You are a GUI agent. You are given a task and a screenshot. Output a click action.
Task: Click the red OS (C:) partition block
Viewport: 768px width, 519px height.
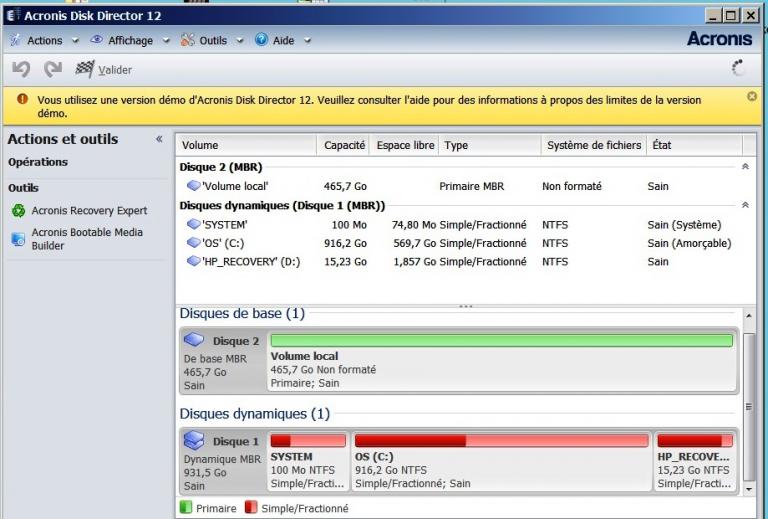500,441
